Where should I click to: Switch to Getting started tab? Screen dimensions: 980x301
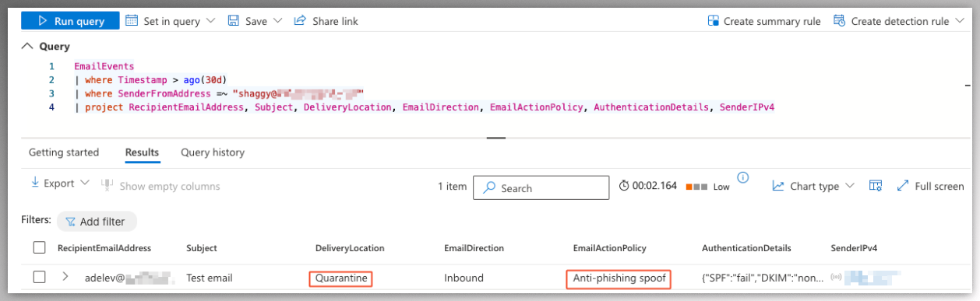click(x=64, y=152)
